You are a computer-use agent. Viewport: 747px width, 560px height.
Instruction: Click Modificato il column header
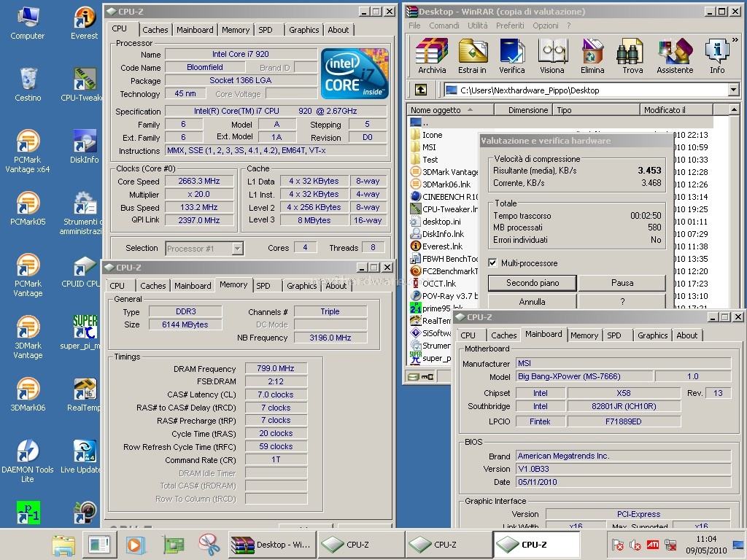click(x=676, y=110)
